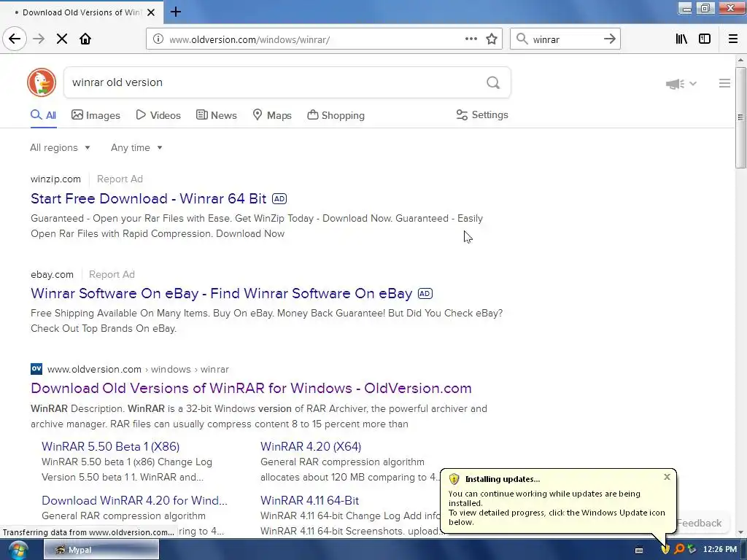747x560 pixels.
Task: Go back with the browser back arrow
Action: 15,39
